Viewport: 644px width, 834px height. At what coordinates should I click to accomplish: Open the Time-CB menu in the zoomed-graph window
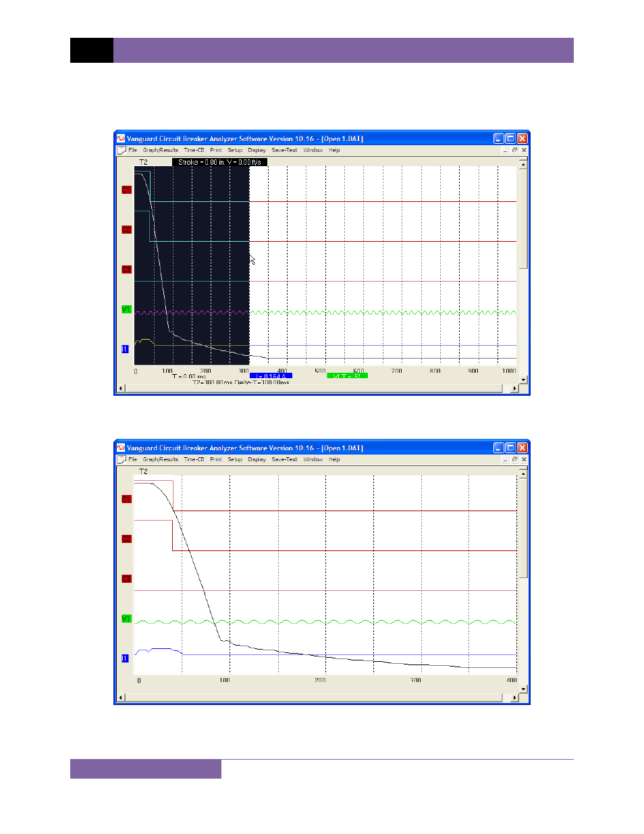[194, 459]
